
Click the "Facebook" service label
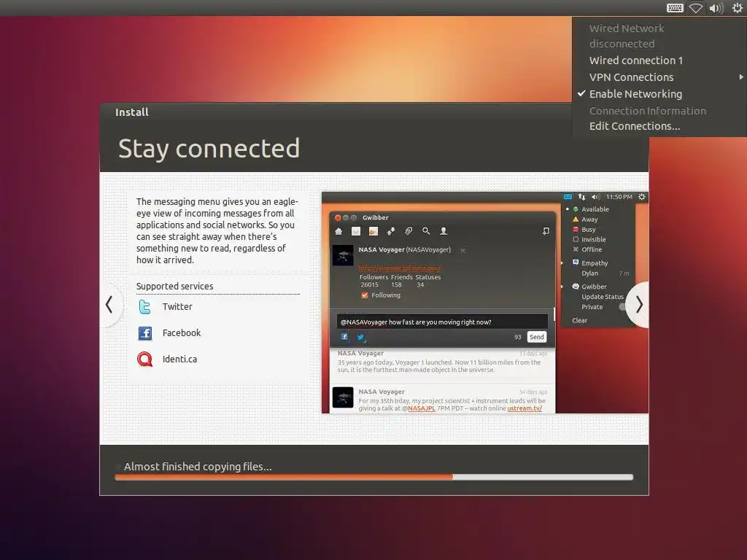click(x=182, y=332)
